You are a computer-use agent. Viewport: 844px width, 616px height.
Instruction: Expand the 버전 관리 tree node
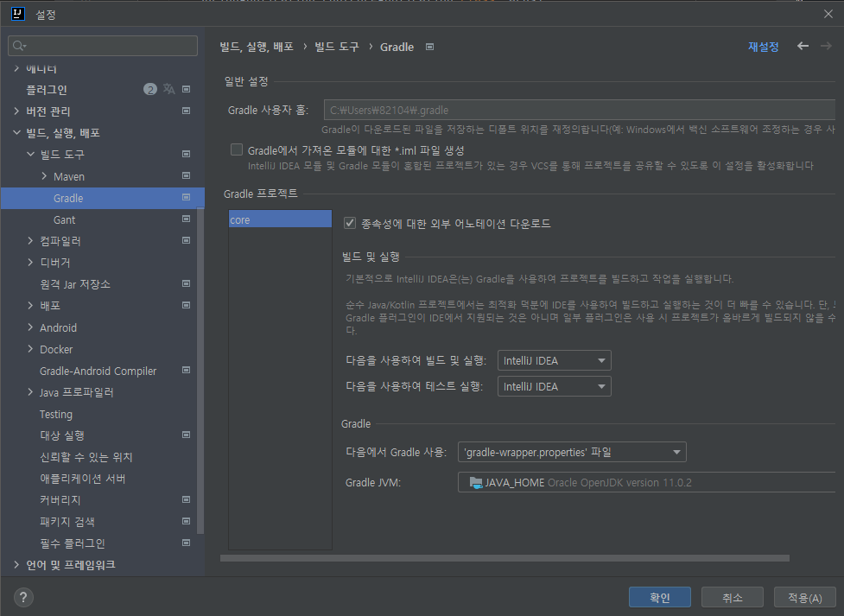coord(16,111)
